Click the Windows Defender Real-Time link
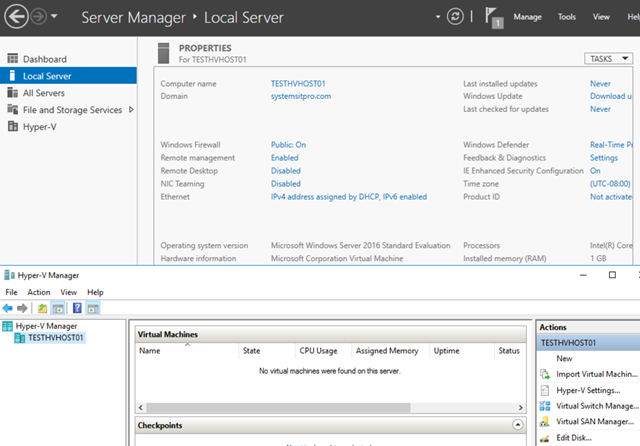Image resolution: width=640 pixels, height=446 pixels. (x=611, y=145)
